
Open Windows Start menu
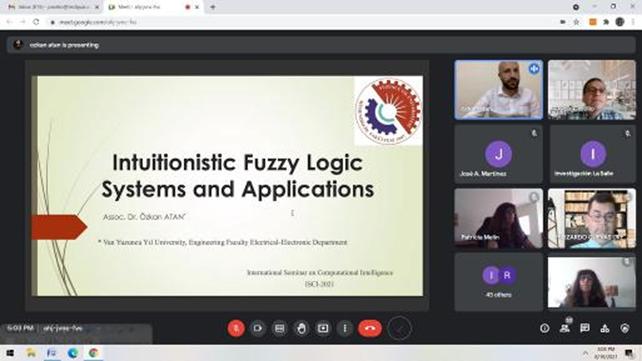point(10,353)
